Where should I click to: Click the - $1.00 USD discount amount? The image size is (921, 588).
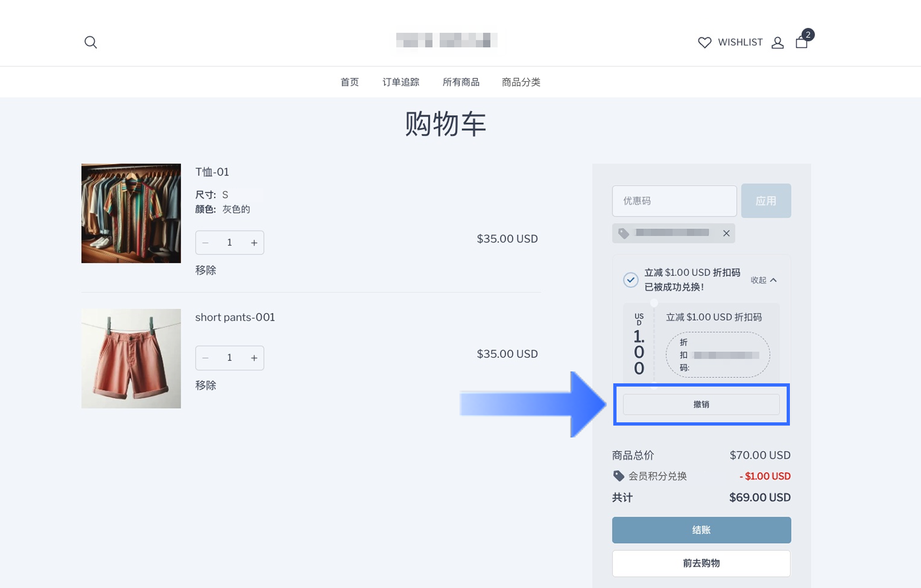(765, 476)
